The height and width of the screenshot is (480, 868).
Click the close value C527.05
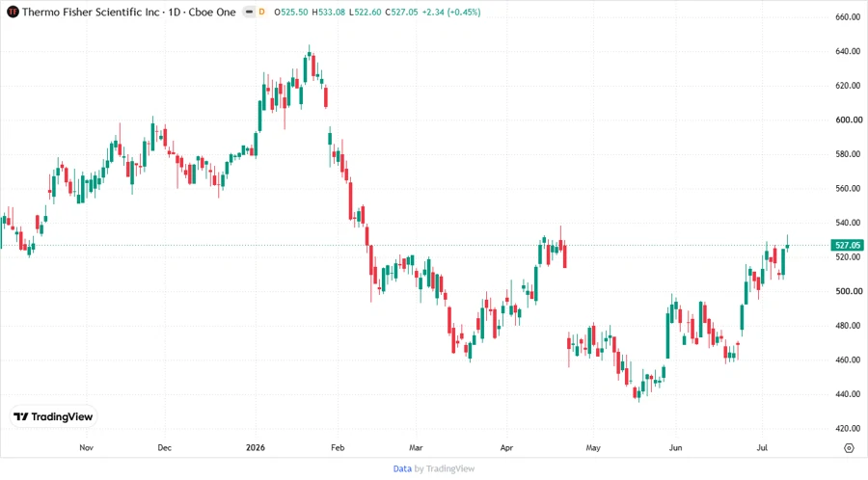tap(401, 12)
